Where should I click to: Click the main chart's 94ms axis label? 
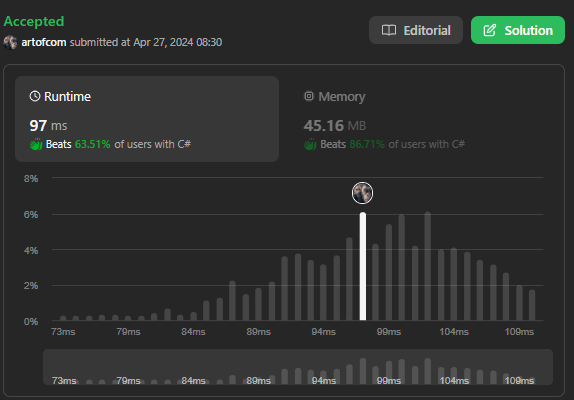tap(324, 332)
